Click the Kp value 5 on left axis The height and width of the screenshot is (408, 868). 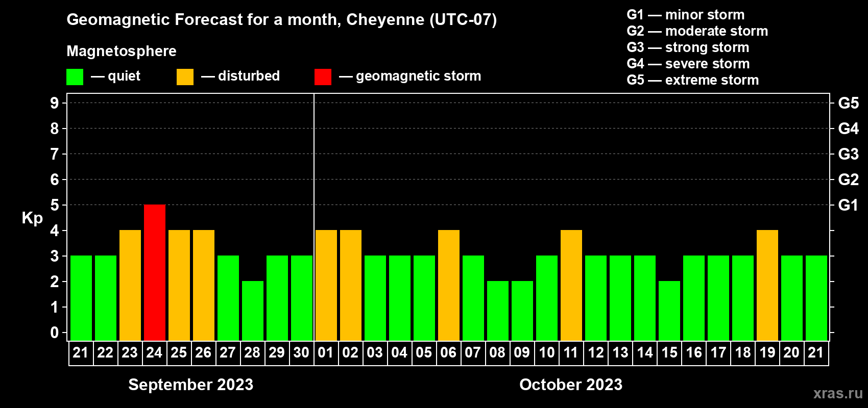(x=55, y=205)
